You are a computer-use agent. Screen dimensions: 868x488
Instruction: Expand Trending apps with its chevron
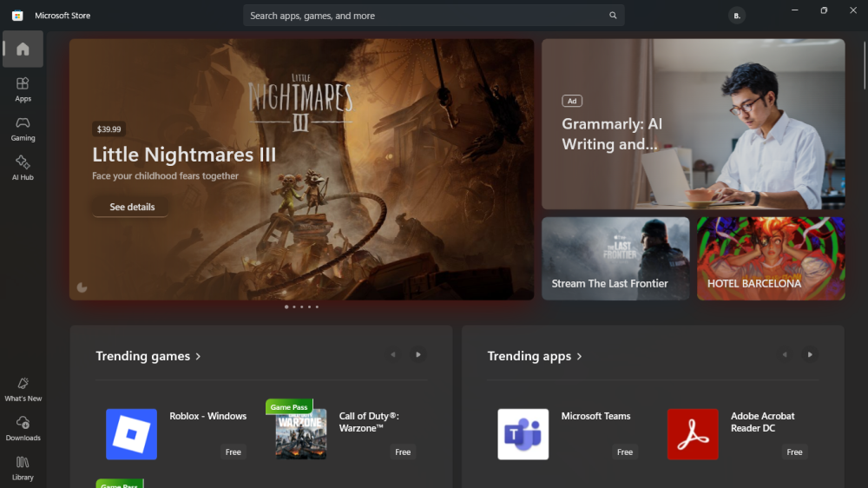pyautogui.click(x=579, y=356)
